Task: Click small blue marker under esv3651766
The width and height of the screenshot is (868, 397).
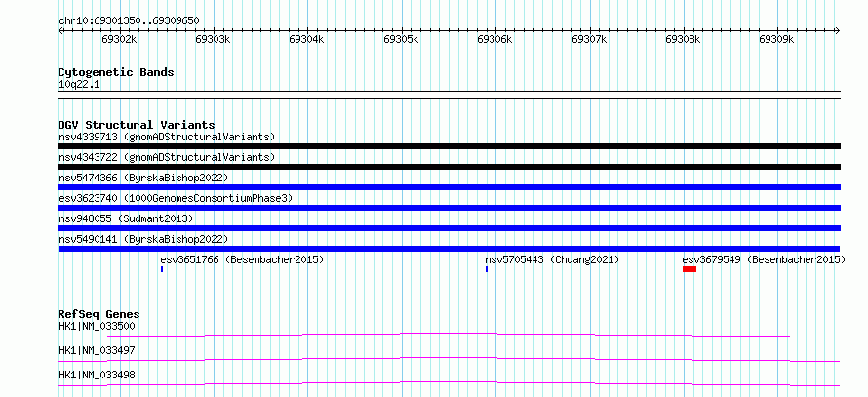Action: pyautogui.click(x=162, y=269)
